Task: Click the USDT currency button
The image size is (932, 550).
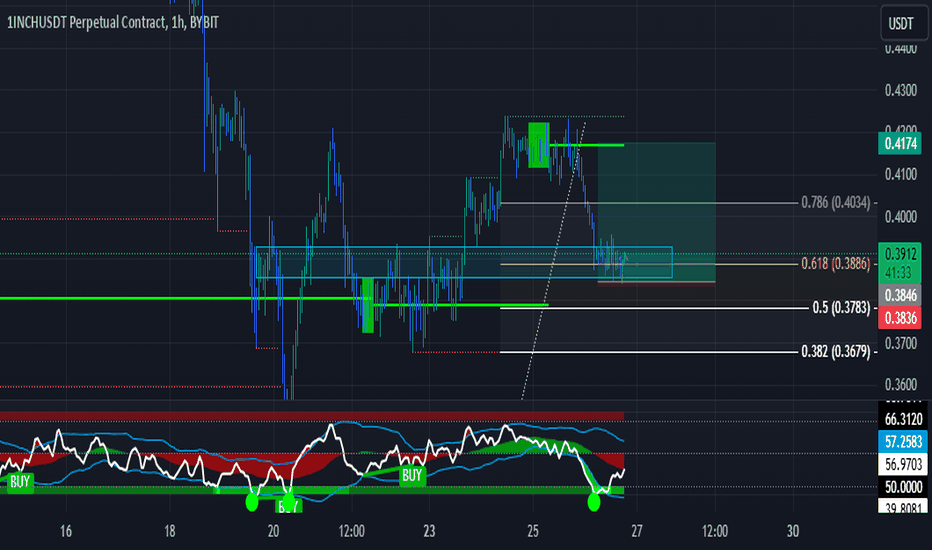Action: click(901, 23)
